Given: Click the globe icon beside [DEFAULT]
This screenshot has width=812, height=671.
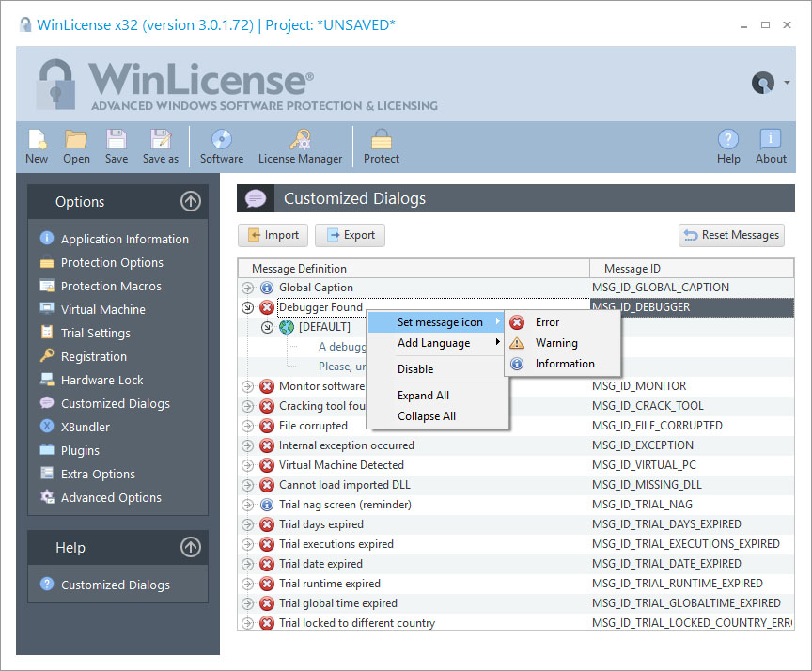Looking at the screenshot, I should point(287,327).
